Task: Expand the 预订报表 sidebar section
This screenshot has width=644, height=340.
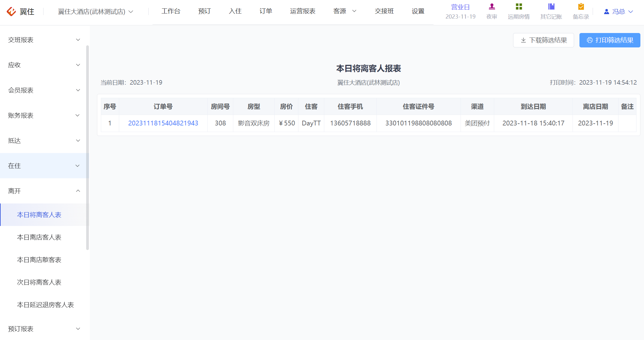Action: coord(44,329)
